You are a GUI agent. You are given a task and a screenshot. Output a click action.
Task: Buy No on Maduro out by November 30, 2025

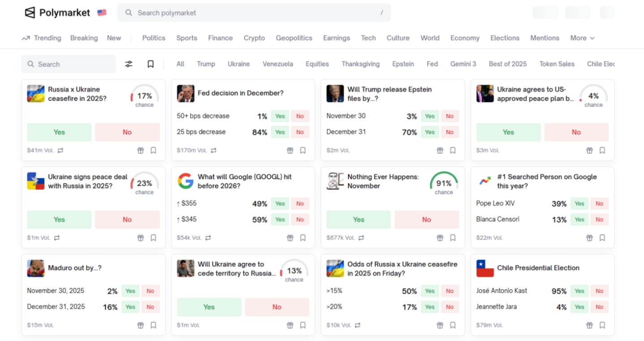coord(150,291)
